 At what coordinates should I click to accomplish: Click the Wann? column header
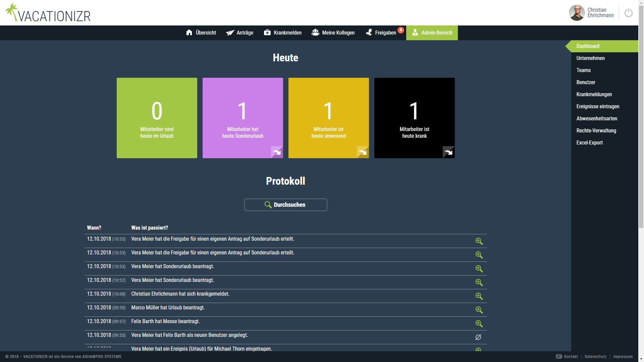(x=94, y=228)
